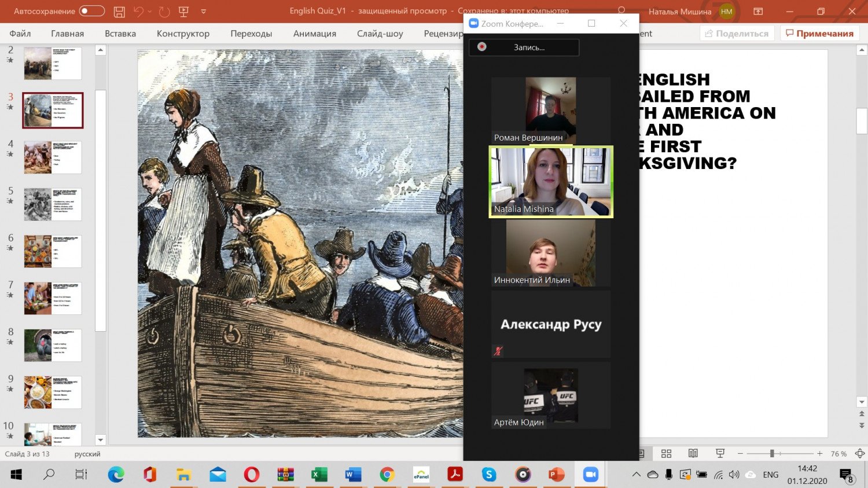Click the muted microphone icon on Александр Русу
The height and width of the screenshot is (488, 868).
[x=498, y=350]
